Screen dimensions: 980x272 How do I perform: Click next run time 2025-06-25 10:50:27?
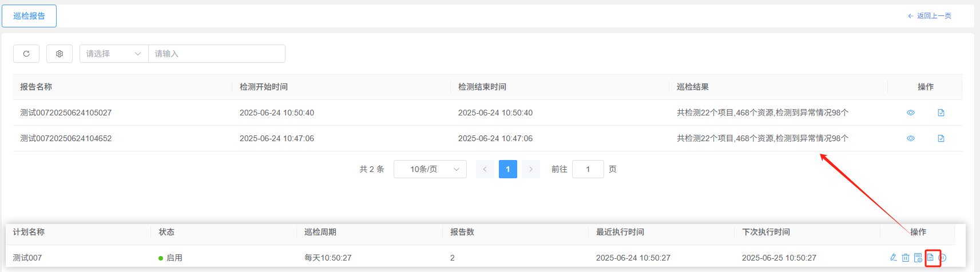click(779, 258)
